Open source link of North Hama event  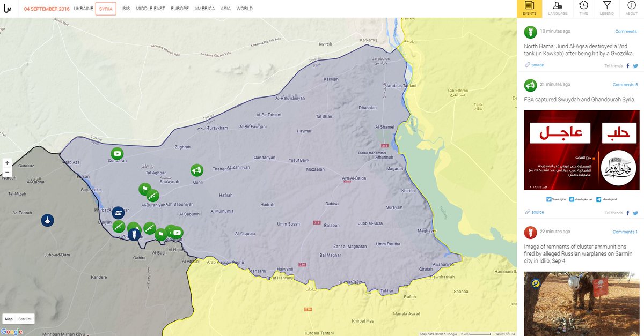[537, 65]
